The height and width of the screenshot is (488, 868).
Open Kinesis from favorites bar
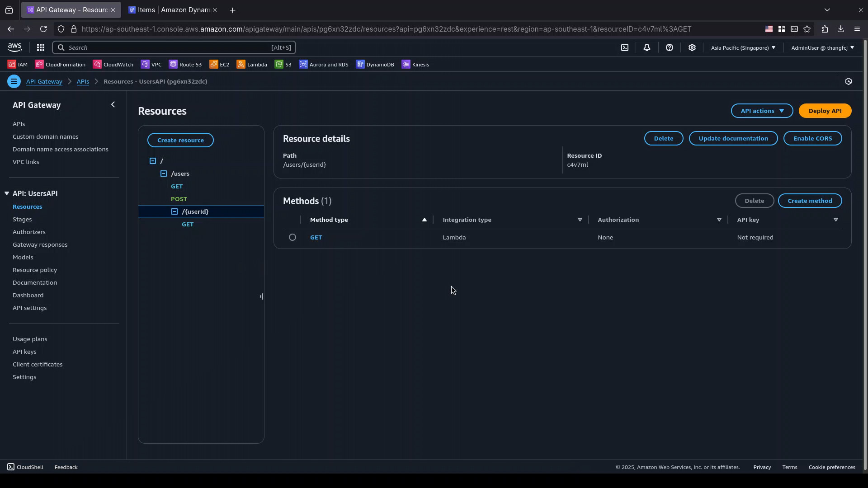[x=415, y=65]
